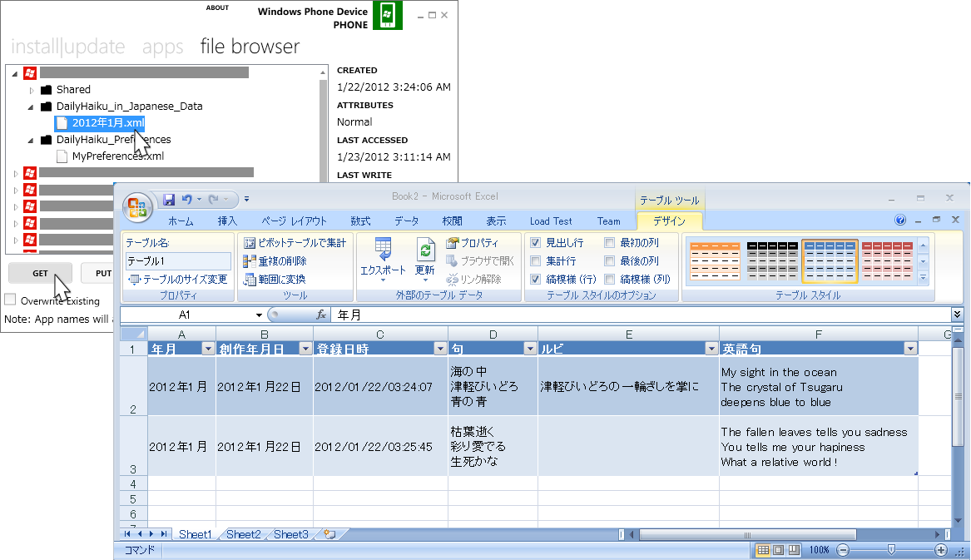971x560 pixels.
Task: Switch to Page Break Preview icon
Action: (x=793, y=549)
